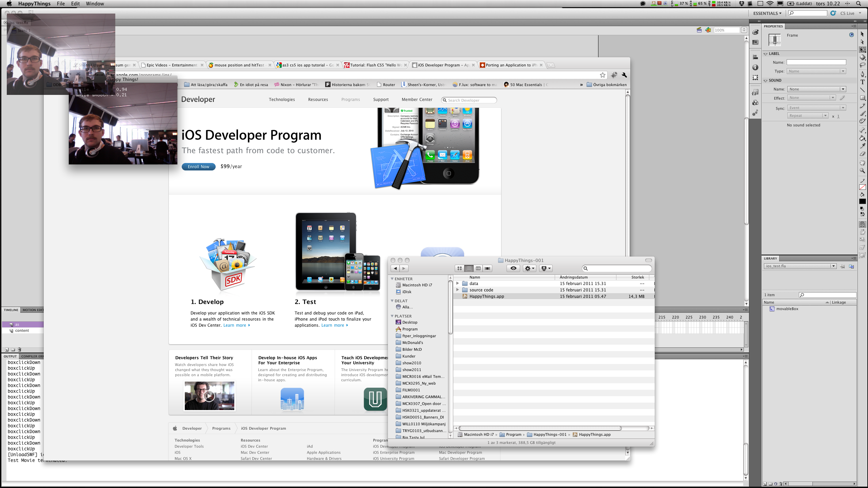Toggle Snap to Objects magnet

862,224
